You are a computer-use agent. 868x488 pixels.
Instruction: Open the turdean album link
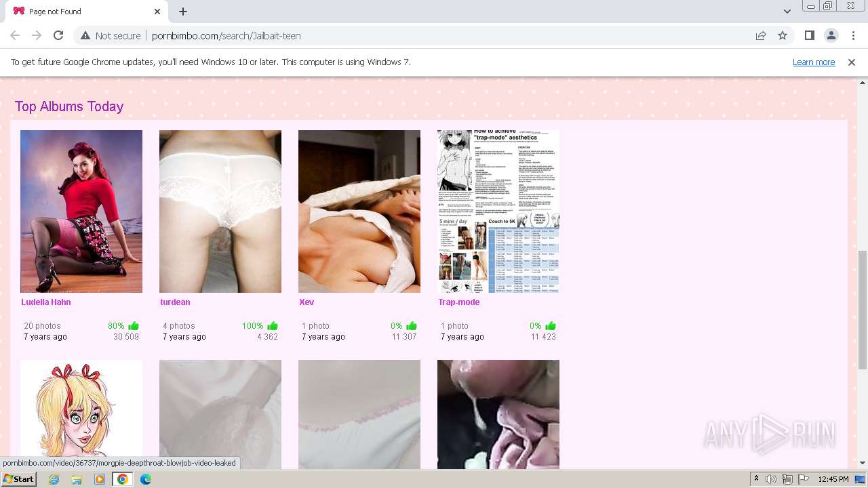click(175, 302)
